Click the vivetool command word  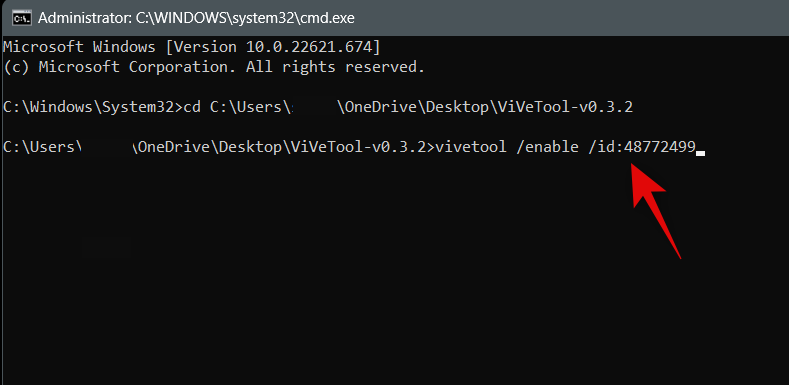point(470,147)
